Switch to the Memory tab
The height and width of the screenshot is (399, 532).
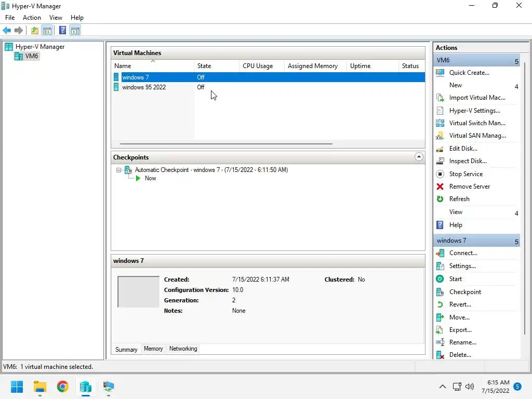click(153, 349)
